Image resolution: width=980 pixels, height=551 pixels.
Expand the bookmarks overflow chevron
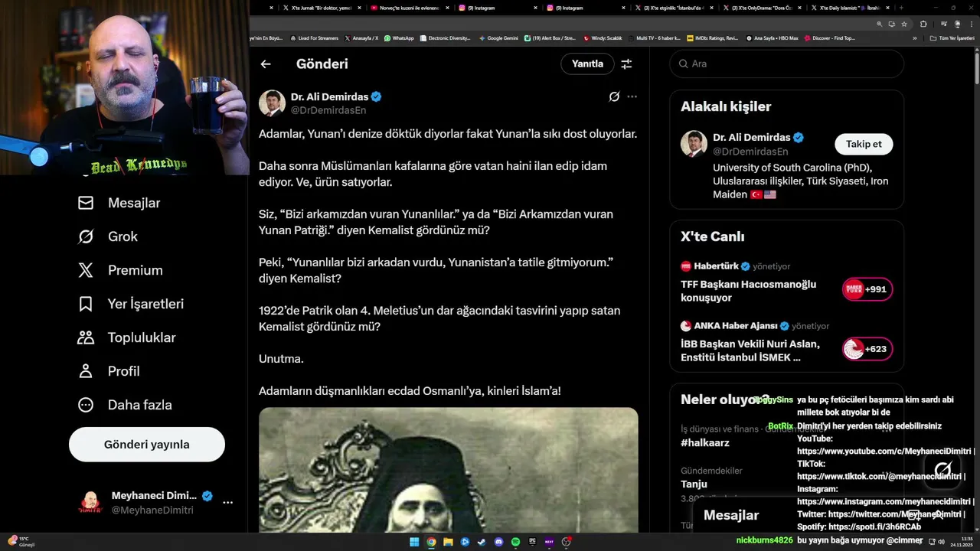coord(914,38)
